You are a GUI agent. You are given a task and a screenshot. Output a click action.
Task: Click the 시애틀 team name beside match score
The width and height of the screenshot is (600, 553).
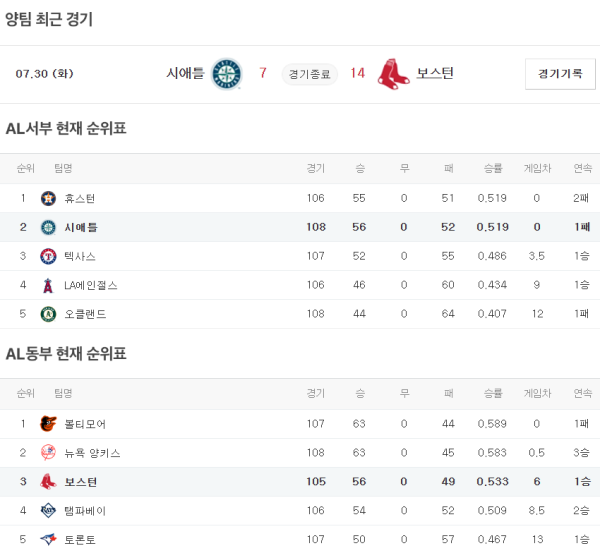[185, 73]
